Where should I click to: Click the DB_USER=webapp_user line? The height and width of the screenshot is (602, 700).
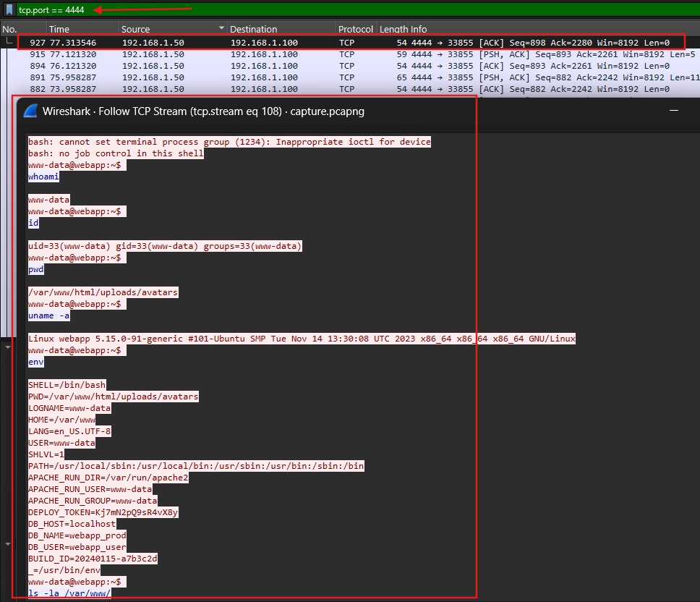(77, 547)
